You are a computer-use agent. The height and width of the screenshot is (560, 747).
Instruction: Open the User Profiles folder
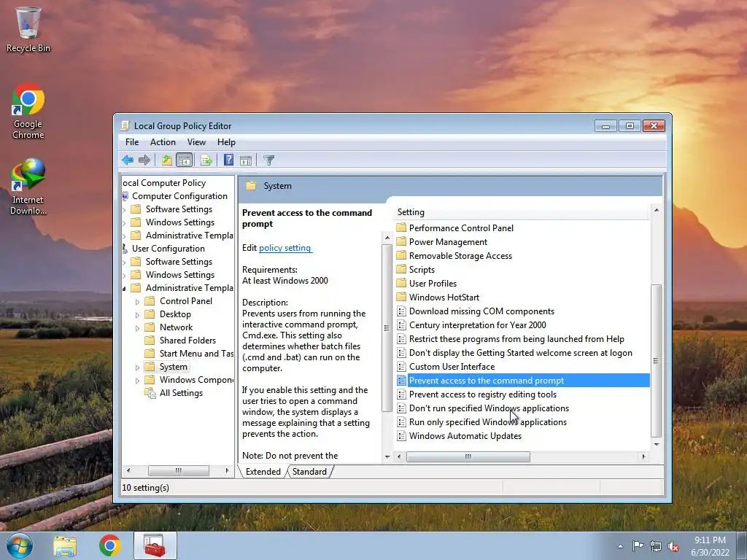tap(433, 283)
